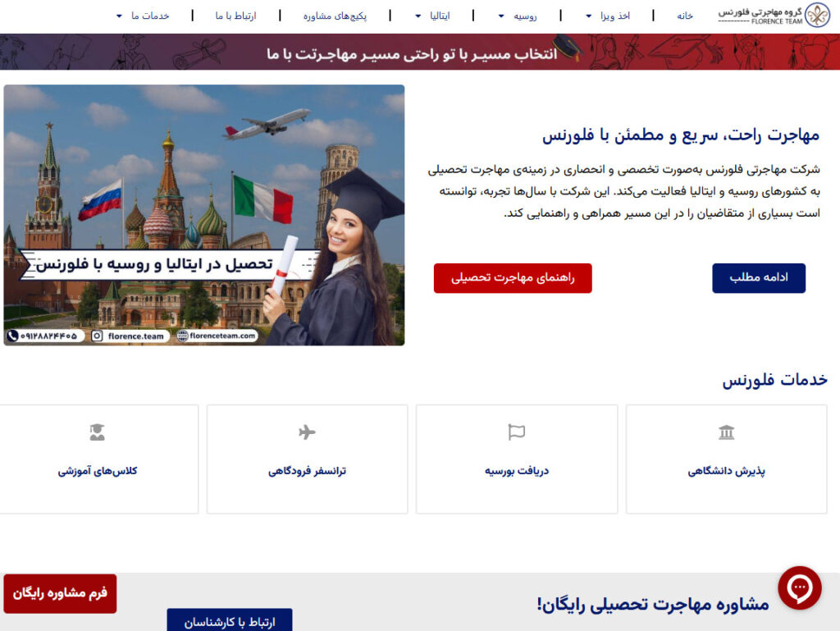This screenshot has width=840, height=631.
Task: Open the chat bubble widget icon
Action: (799, 588)
